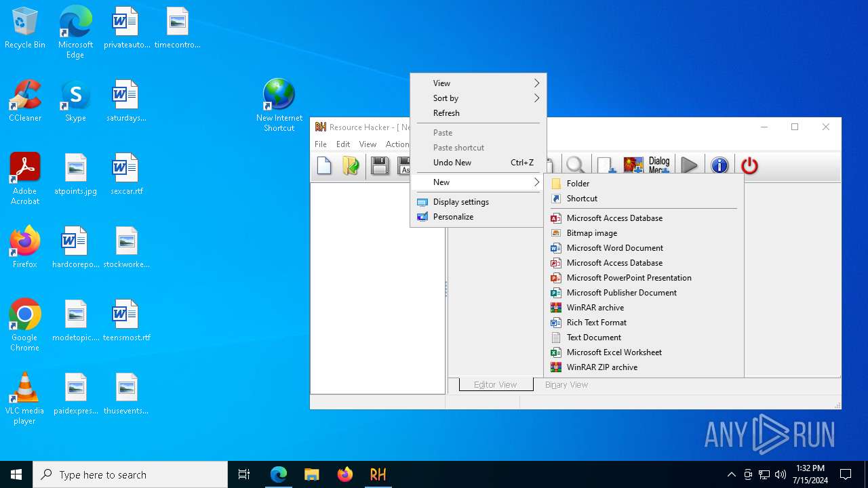Expand the View submenu in context menu
868x488 pixels.
[x=478, y=83]
